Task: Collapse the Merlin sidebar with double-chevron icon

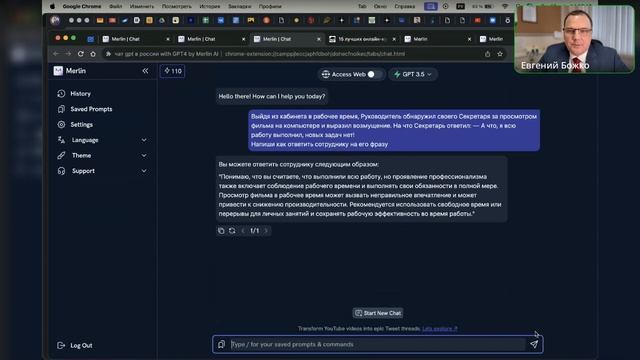Action: click(145, 71)
